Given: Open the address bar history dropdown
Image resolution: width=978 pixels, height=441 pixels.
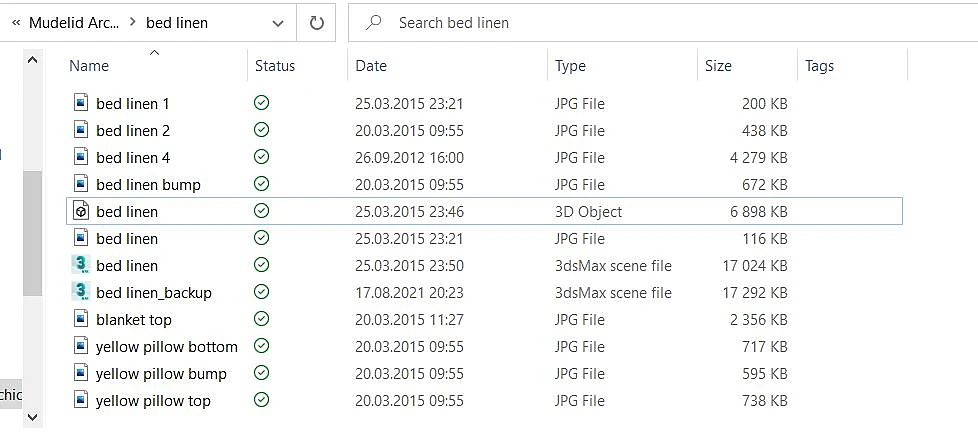Looking at the screenshot, I should click(278, 24).
